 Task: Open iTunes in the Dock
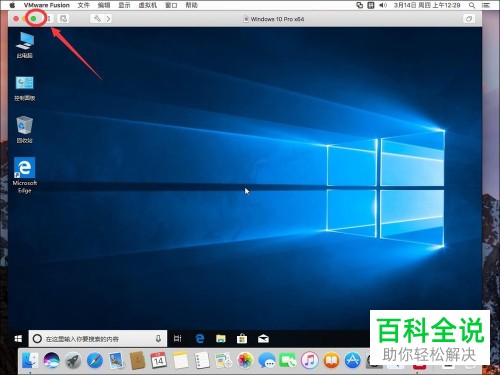tap(310, 360)
